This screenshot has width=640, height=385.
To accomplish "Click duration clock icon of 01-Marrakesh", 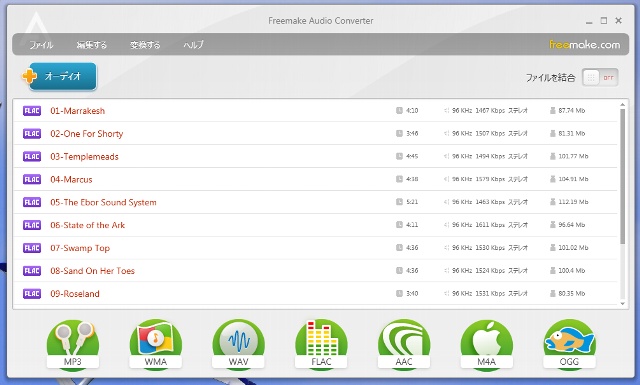I will point(399,110).
